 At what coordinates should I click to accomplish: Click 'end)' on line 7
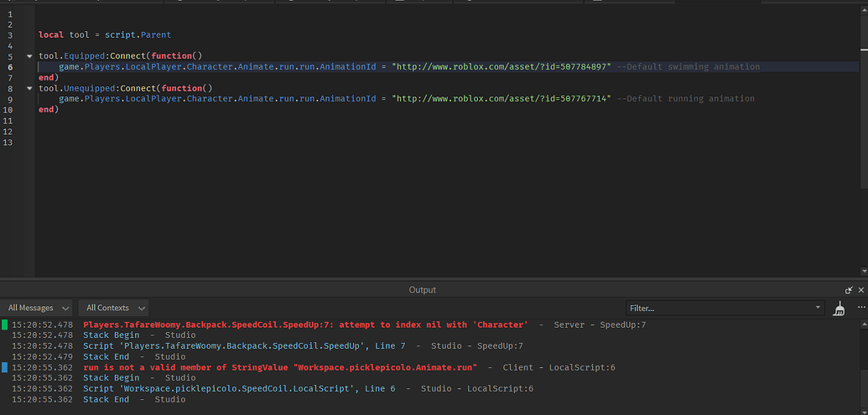[49, 77]
